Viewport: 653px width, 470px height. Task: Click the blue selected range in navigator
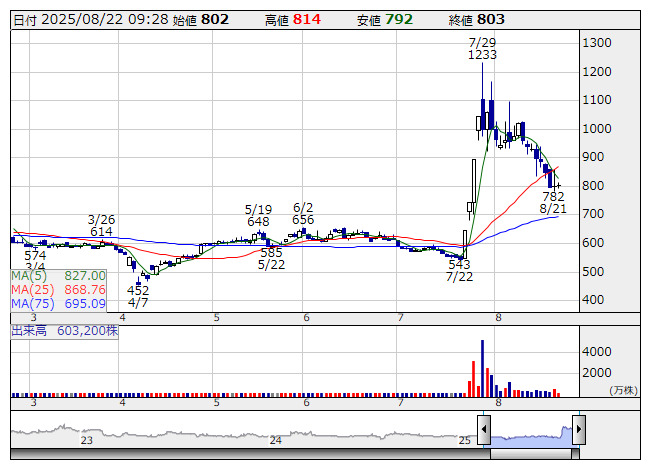click(x=531, y=434)
